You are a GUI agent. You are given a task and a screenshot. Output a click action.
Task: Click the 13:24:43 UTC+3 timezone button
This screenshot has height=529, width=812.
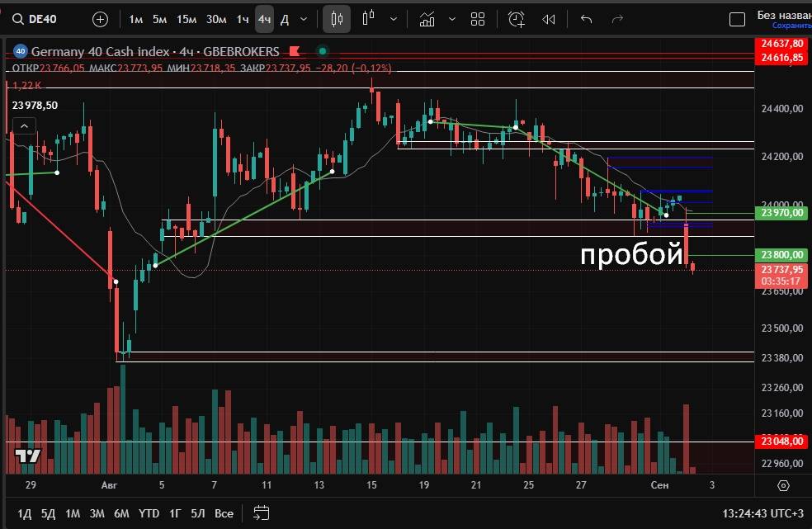pyautogui.click(x=762, y=513)
